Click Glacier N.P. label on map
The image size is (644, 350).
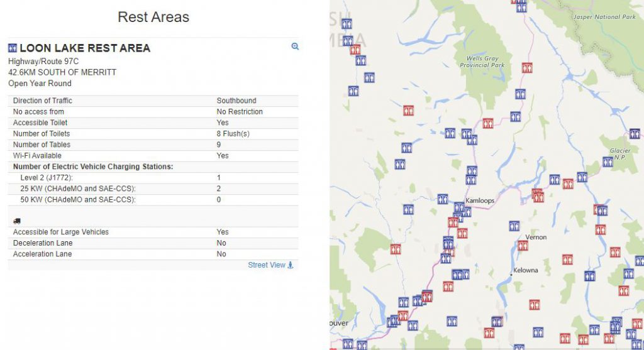click(x=619, y=154)
